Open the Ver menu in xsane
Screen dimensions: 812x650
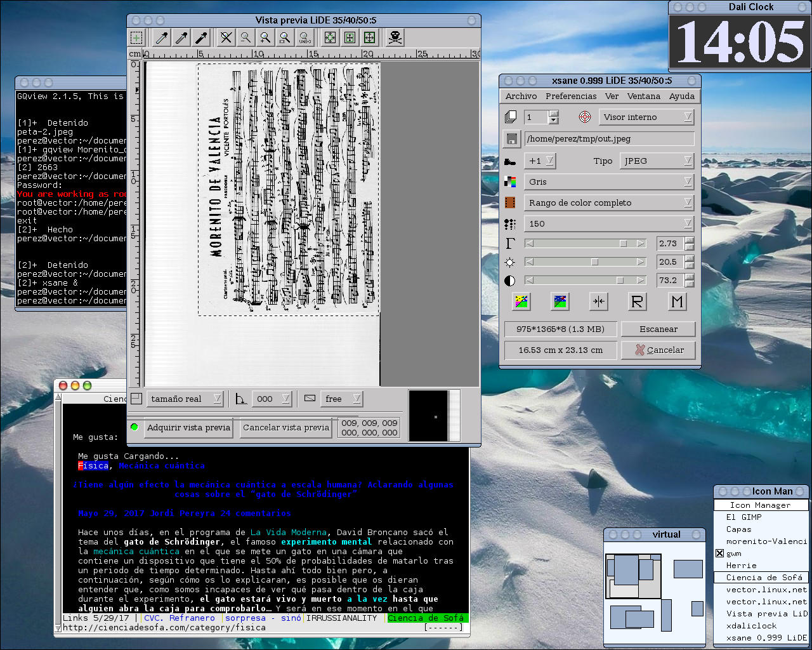point(612,96)
